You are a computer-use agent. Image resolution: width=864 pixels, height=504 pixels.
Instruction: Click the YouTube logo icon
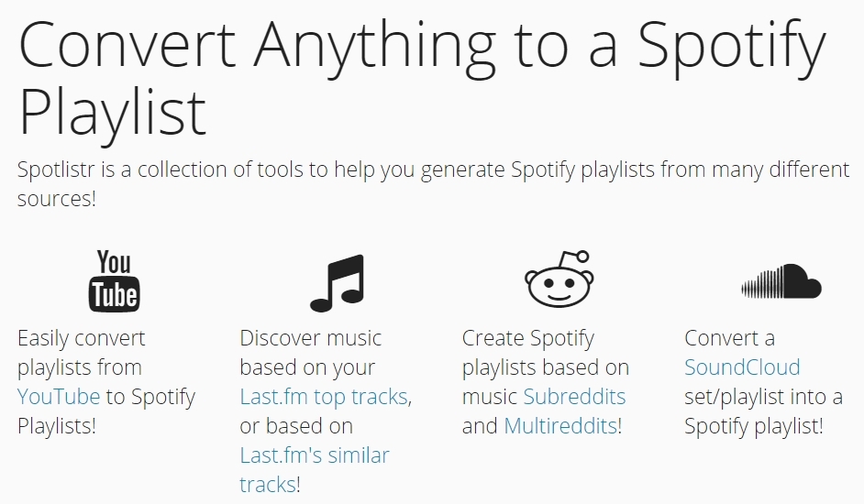tap(114, 281)
